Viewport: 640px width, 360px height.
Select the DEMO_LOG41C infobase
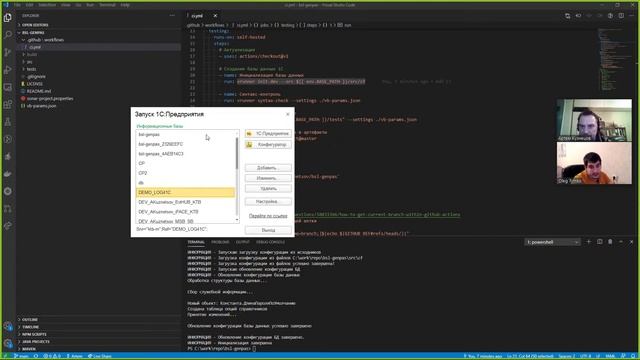(x=185, y=192)
